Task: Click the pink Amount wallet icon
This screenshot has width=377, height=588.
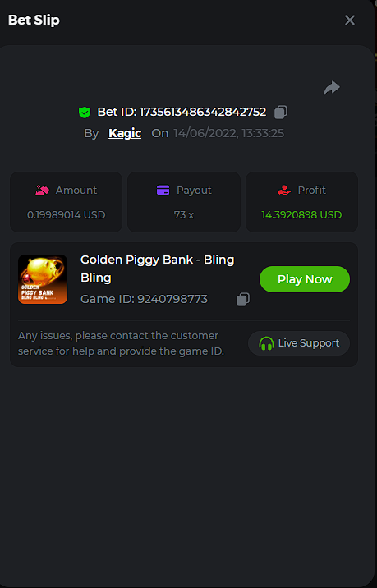Action: (43, 191)
